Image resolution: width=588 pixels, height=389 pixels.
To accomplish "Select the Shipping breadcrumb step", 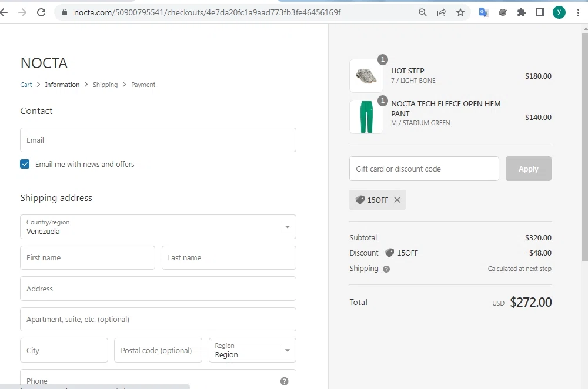I will point(105,85).
